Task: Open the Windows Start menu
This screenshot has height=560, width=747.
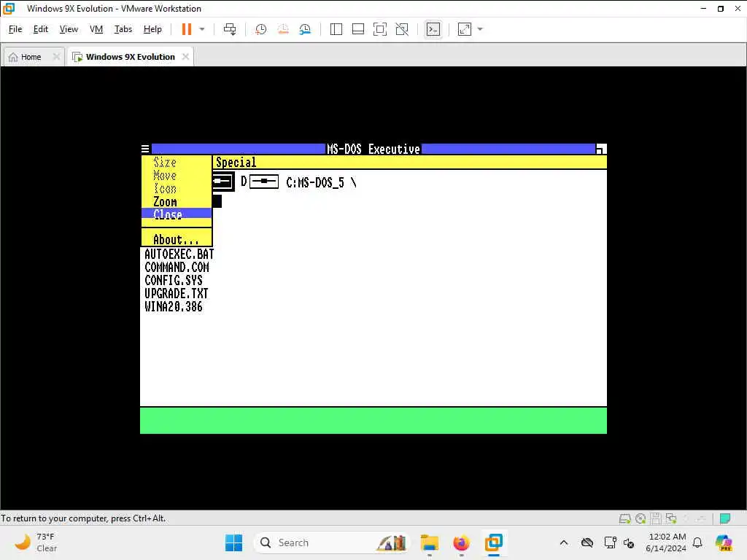Action: (233, 542)
